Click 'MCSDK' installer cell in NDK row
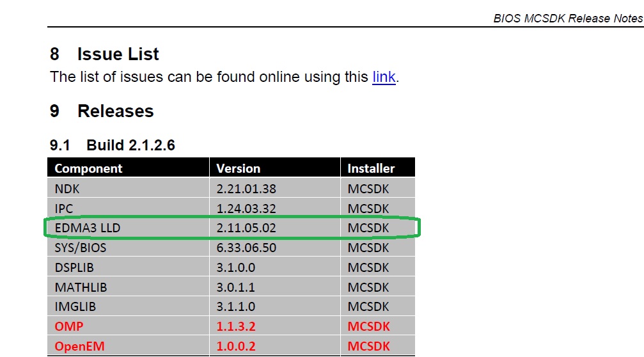 (x=377, y=188)
